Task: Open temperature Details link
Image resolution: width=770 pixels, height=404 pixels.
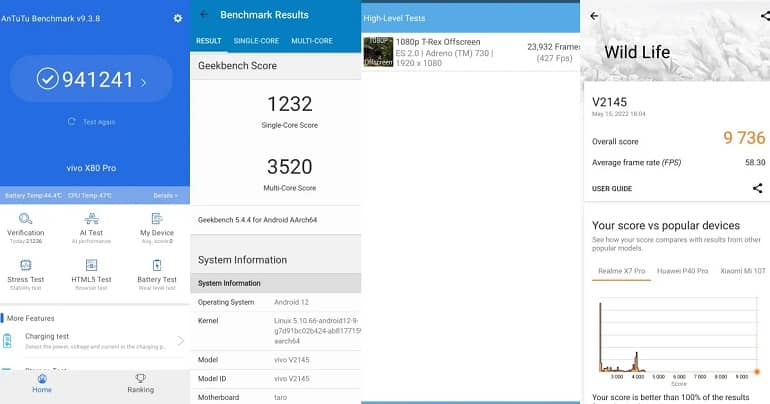Action: coord(165,195)
